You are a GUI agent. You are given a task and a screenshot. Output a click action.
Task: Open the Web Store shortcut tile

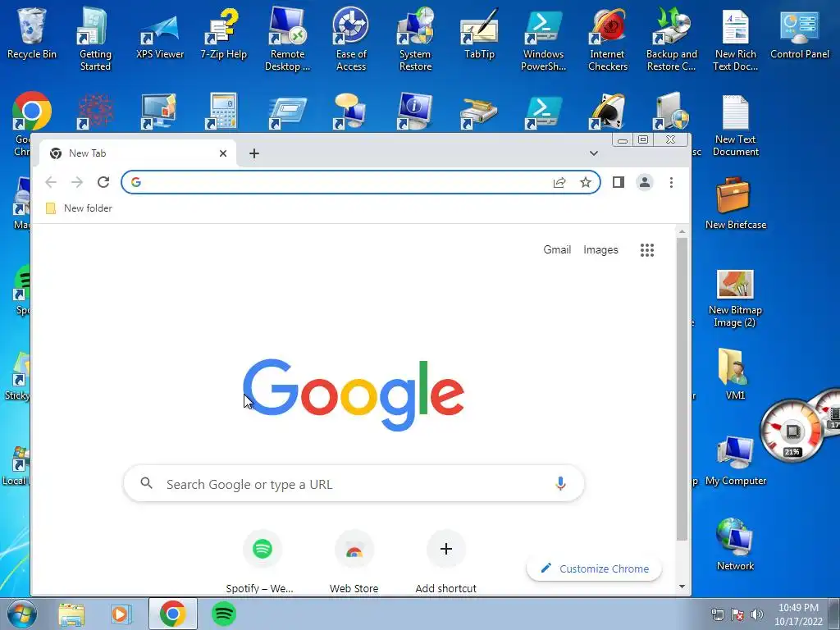pos(354,563)
